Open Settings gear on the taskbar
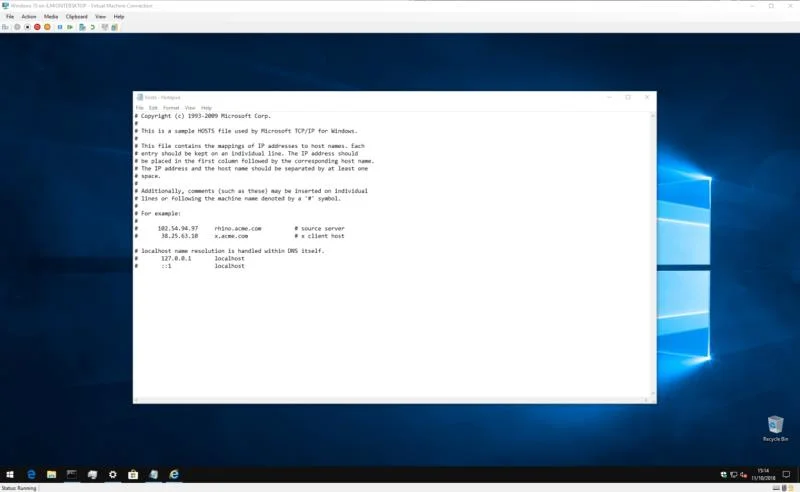 [x=112, y=475]
